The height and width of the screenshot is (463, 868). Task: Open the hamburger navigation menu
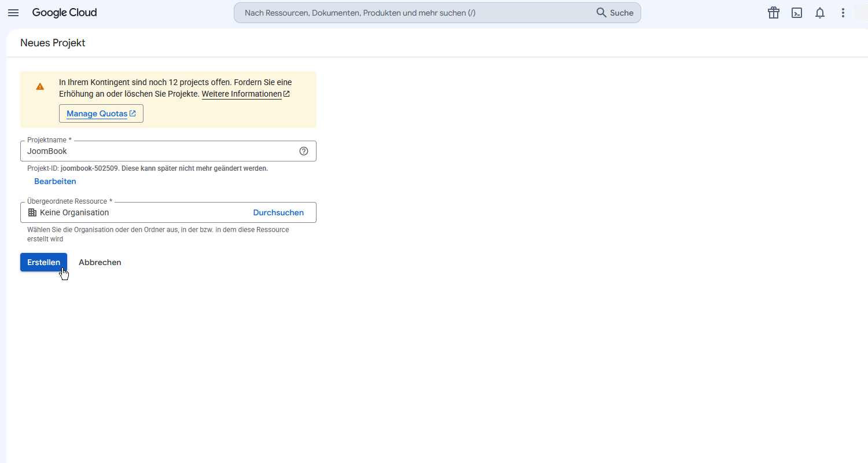coord(13,13)
